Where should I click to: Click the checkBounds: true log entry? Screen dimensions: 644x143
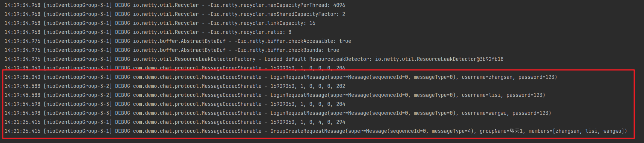coord(287,50)
